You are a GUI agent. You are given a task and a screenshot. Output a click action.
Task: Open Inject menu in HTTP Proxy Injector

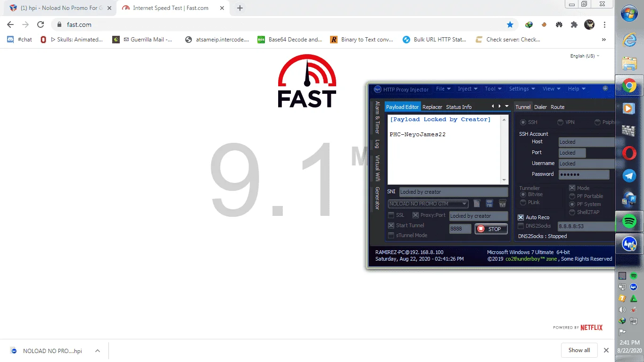coord(468,89)
